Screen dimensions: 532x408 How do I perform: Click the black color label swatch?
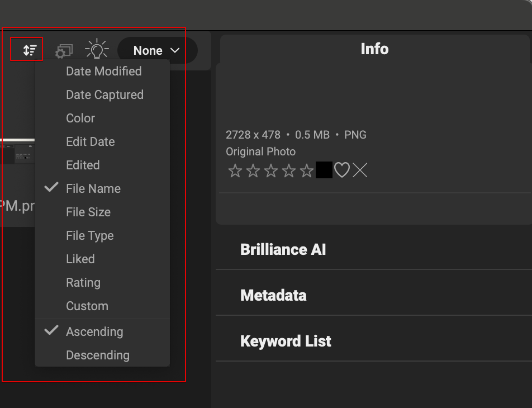tap(324, 170)
